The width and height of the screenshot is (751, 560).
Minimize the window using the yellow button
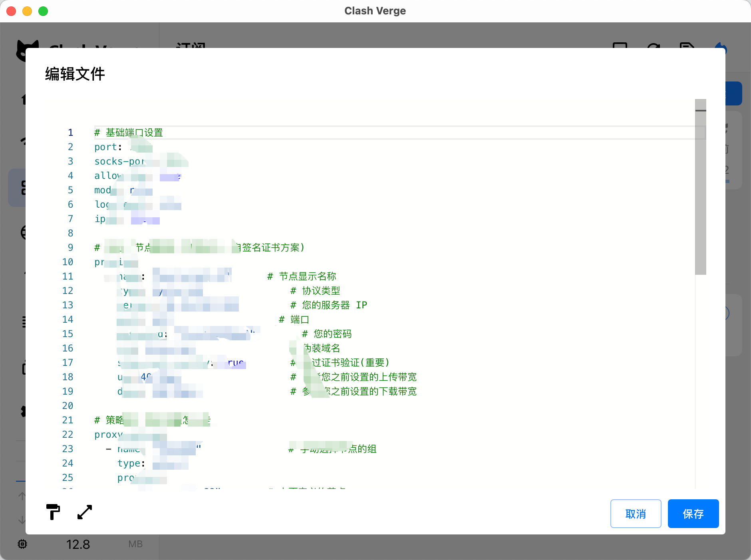27,11
